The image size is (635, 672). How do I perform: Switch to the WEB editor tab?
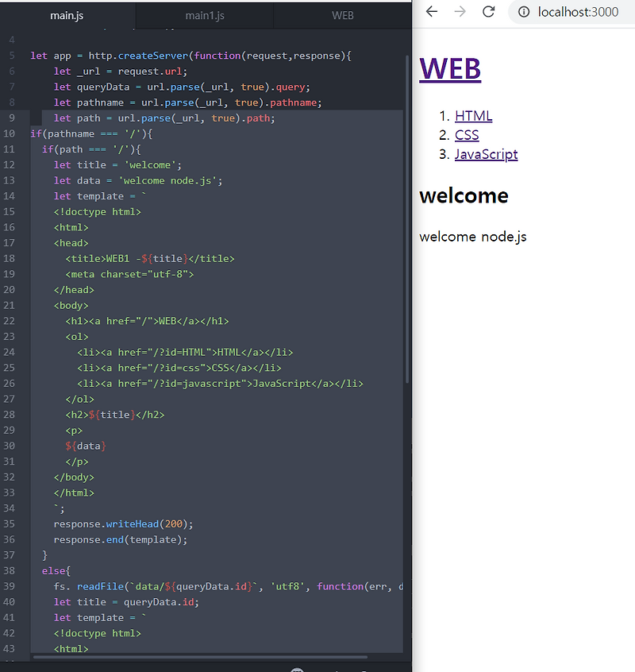[343, 14]
